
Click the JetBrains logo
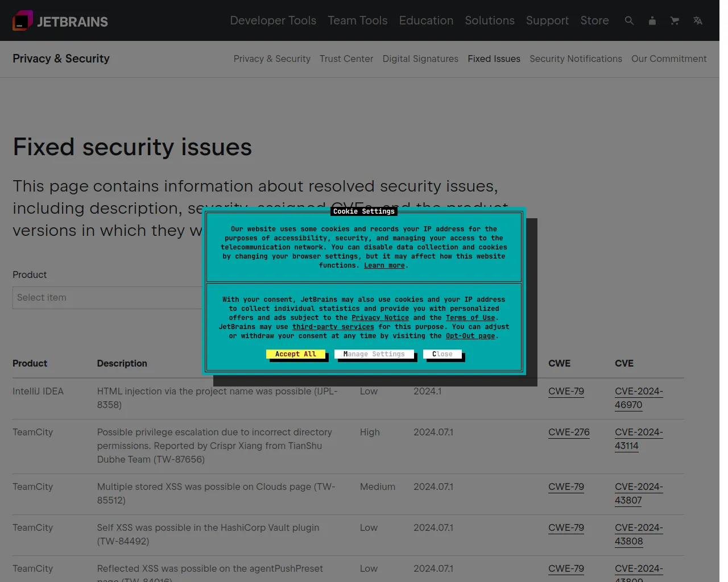click(x=60, y=21)
